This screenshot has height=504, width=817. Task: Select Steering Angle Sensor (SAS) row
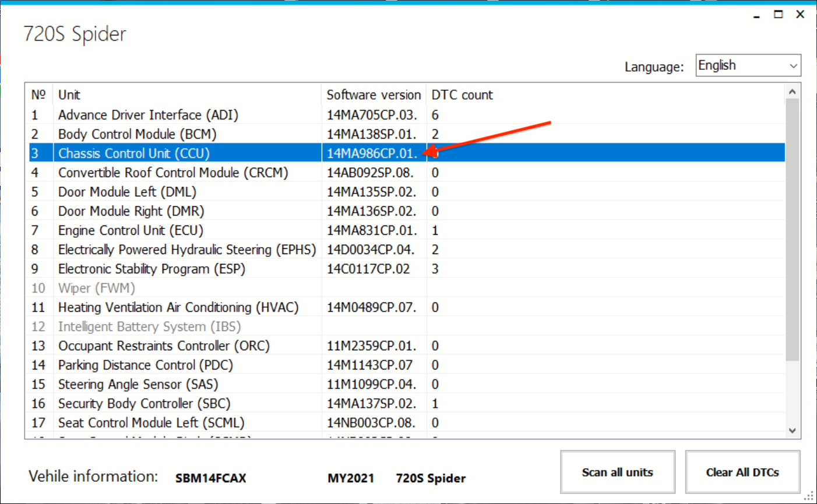(x=407, y=384)
